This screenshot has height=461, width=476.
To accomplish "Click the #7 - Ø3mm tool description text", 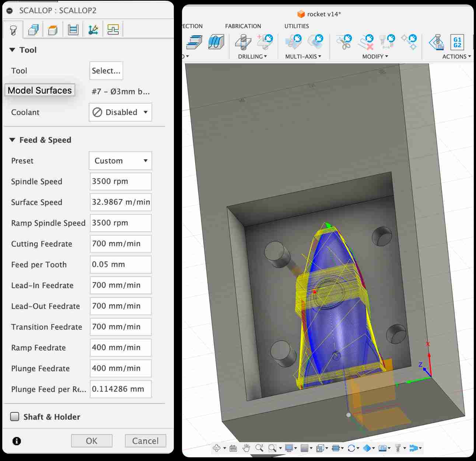I will pos(120,91).
